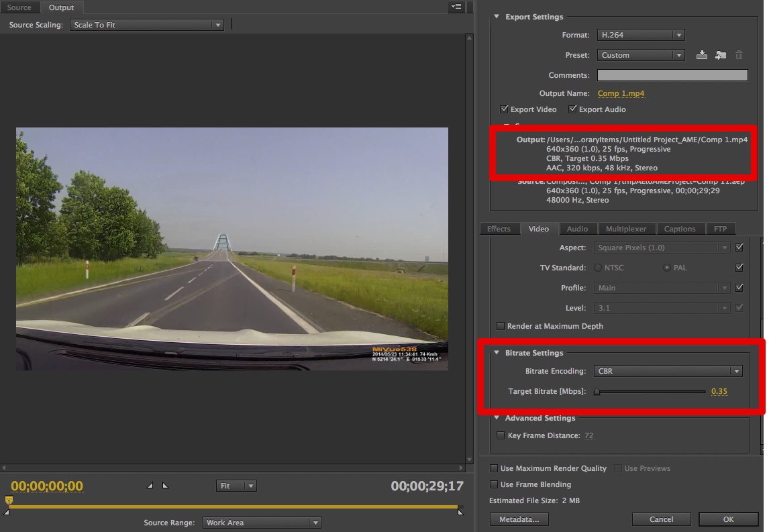
Task: Click the Save Preset icon
Action: (701, 55)
